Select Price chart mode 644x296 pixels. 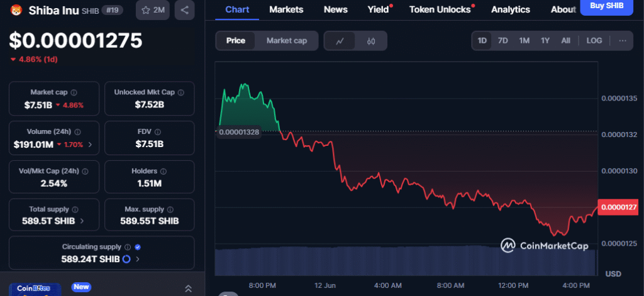click(236, 41)
